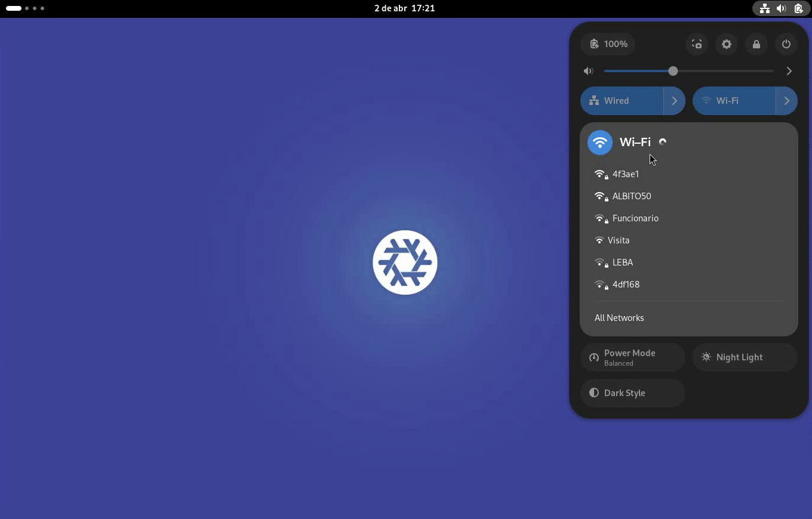Expand the Wired connection submenu arrow

pos(675,101)
